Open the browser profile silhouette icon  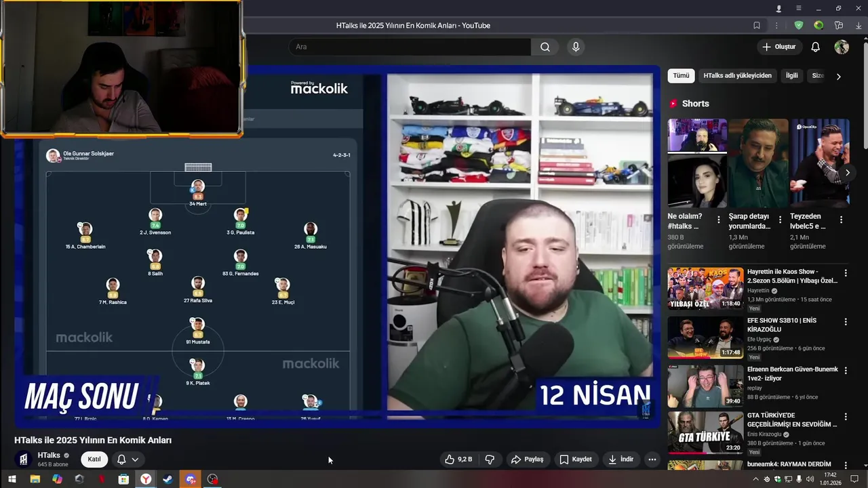pyautogui.click(x=778, y=8)
